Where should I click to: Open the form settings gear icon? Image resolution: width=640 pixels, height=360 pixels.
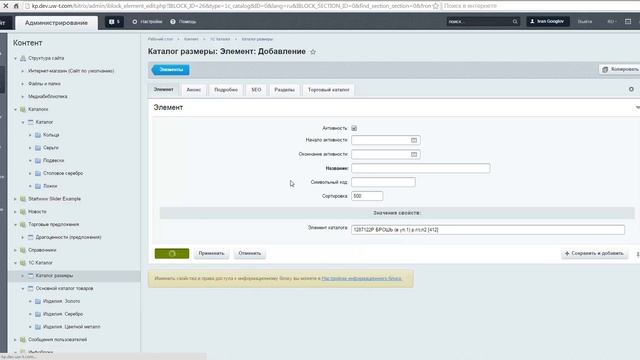click(x=631, y=89)
